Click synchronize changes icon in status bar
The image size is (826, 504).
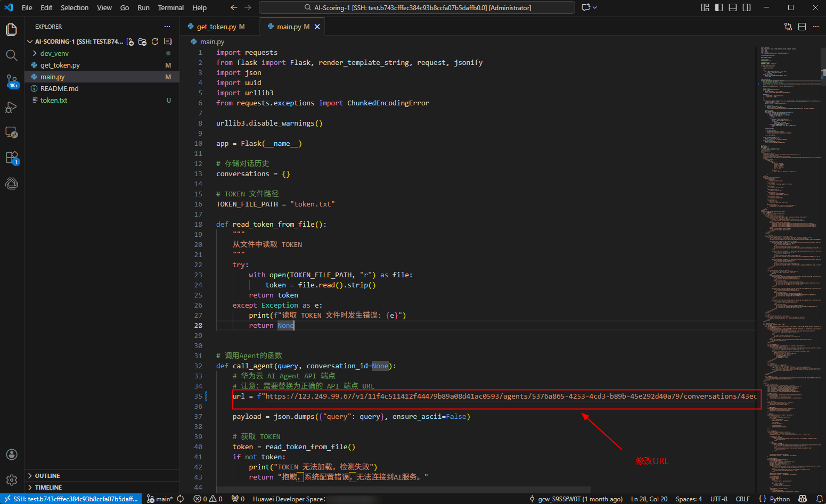click(x=181, y=499)
